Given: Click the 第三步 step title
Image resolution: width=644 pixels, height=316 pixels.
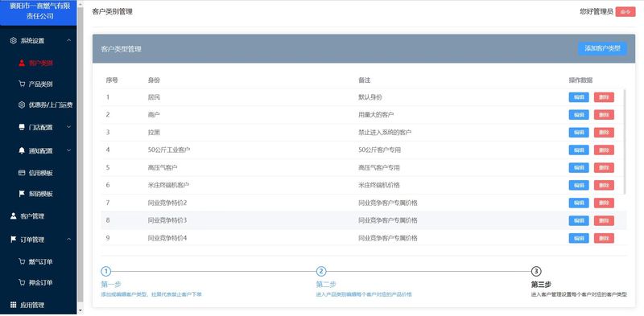Looking at the screenshot, I should tap(541, 285).
